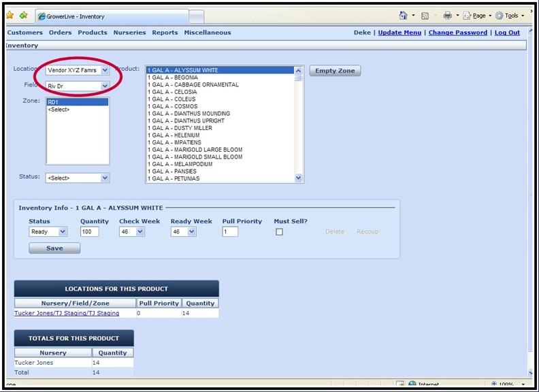Click the RSS feeds icon

coord(425,16)
